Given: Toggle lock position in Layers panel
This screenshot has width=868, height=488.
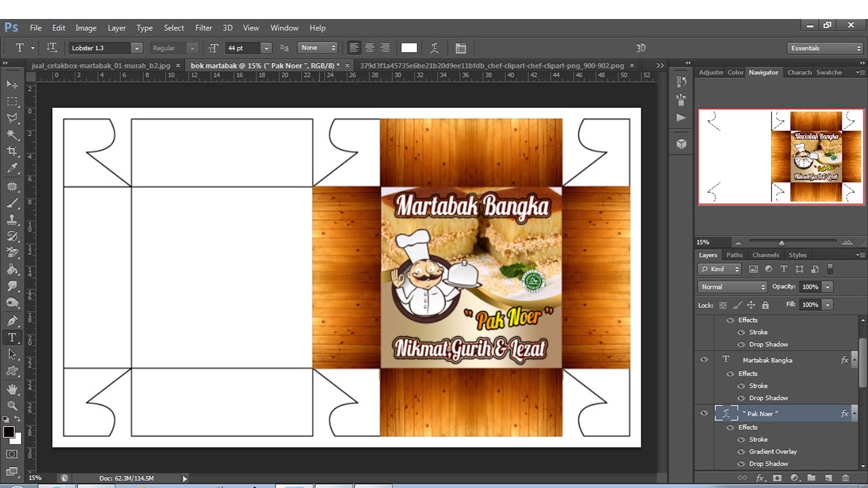Looking at the screenshot, I should click(751, 305).
